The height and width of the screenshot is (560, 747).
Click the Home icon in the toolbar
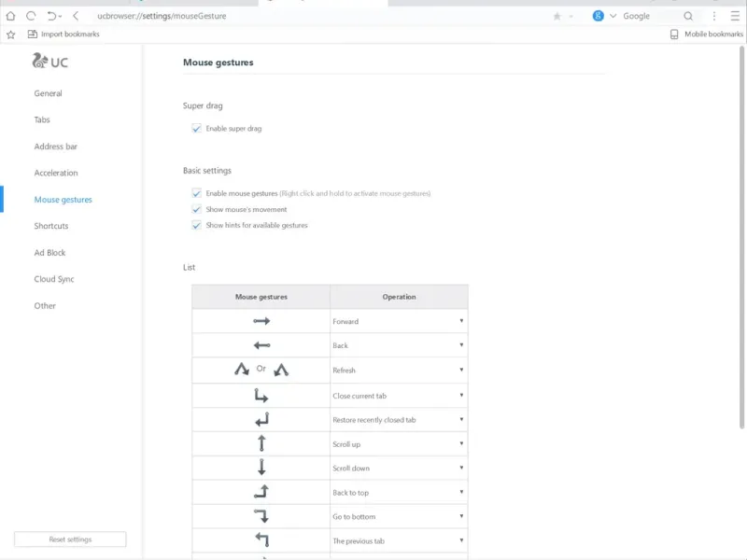pyautogui.click(x=11, y=16)
